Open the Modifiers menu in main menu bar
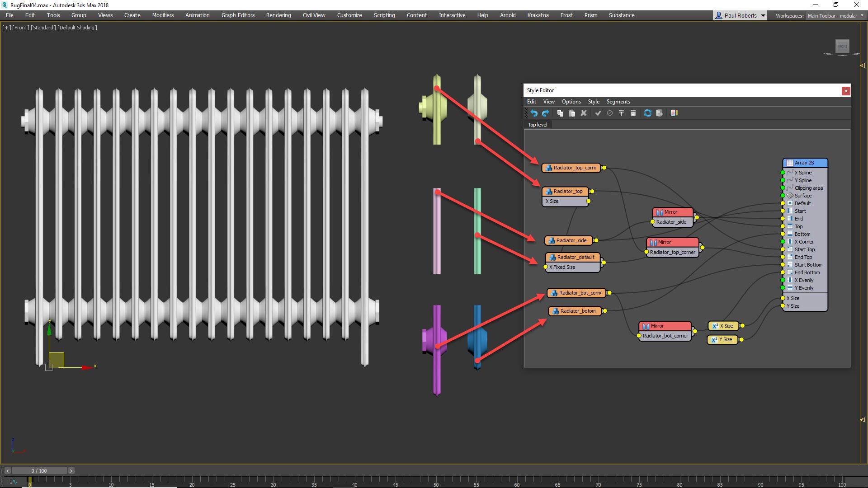 point(163,15)
